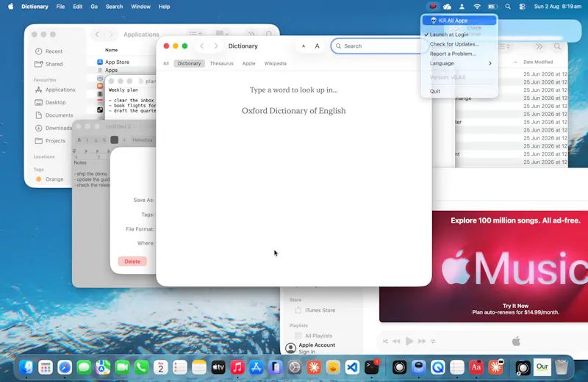Viewport: 588px width, 382px height.
Task: Go back in Applications Finder window
Action: pyautogui.click(x=97, y=35)
